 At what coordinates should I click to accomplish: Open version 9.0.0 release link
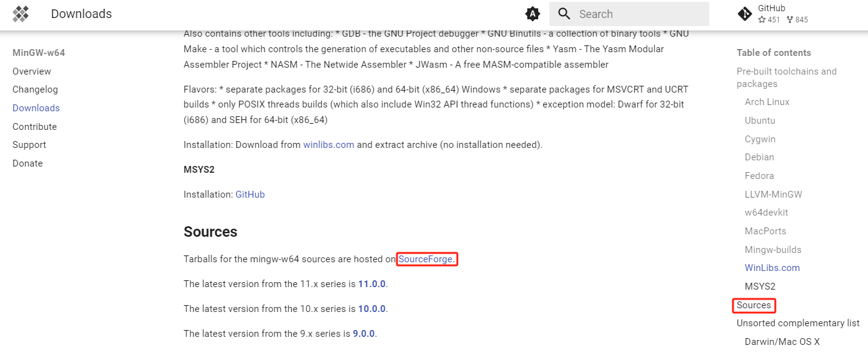click(363, 334)
